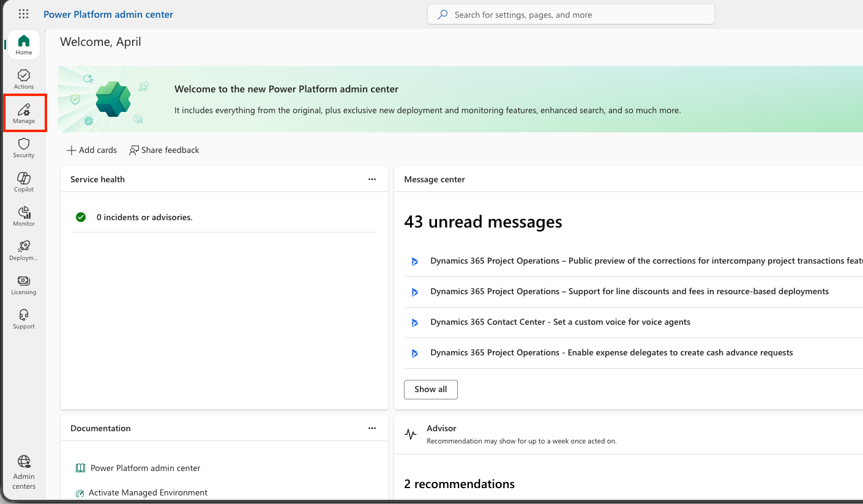Open the Licensing section
Viewport: 863px width, 504px height.
24,284
